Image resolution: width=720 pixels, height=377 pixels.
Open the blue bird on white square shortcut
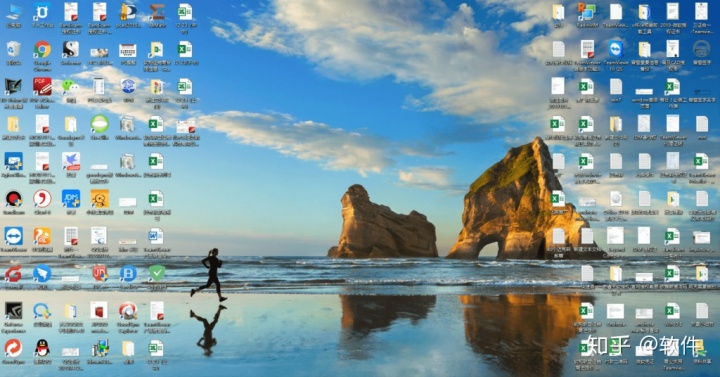[x=70, y=161]
